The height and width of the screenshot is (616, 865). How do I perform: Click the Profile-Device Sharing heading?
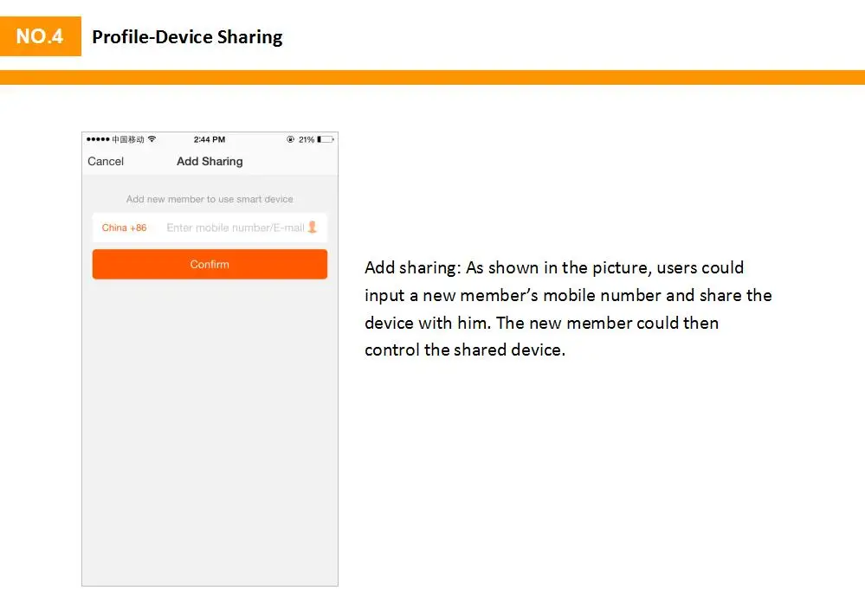point(187,37)
